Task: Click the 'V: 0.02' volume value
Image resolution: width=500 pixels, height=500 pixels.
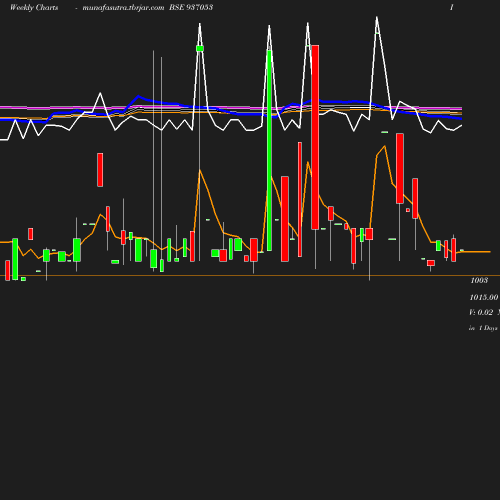Action: tap(481, 312)
